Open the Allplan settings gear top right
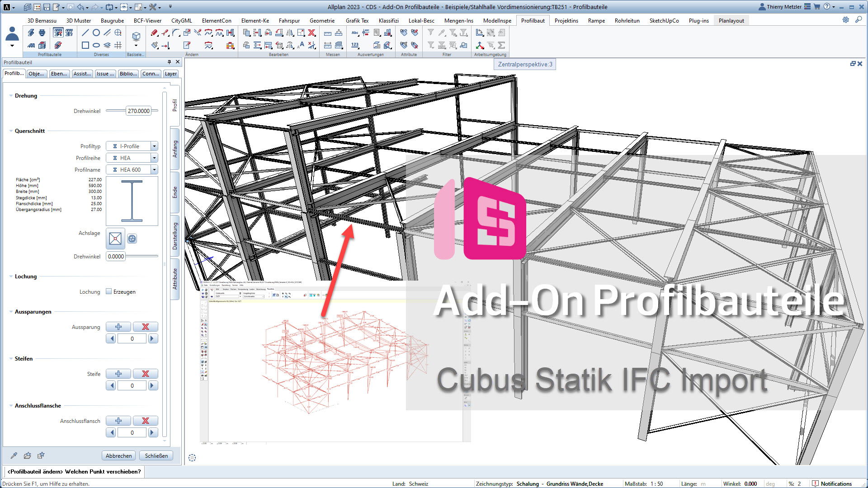The width and height of the screenshot is (868, 488). (x=845, y=20)
